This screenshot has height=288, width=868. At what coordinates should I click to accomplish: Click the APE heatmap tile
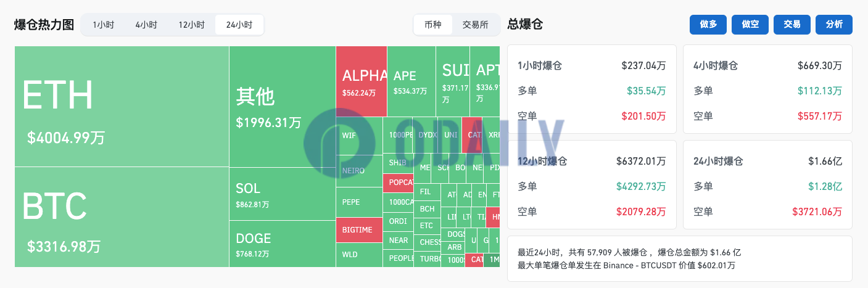pyautogui.click(x=411, y=81)
